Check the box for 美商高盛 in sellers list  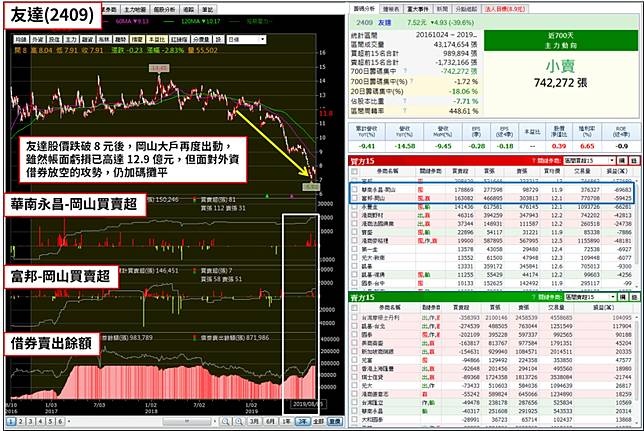[354, 343]
